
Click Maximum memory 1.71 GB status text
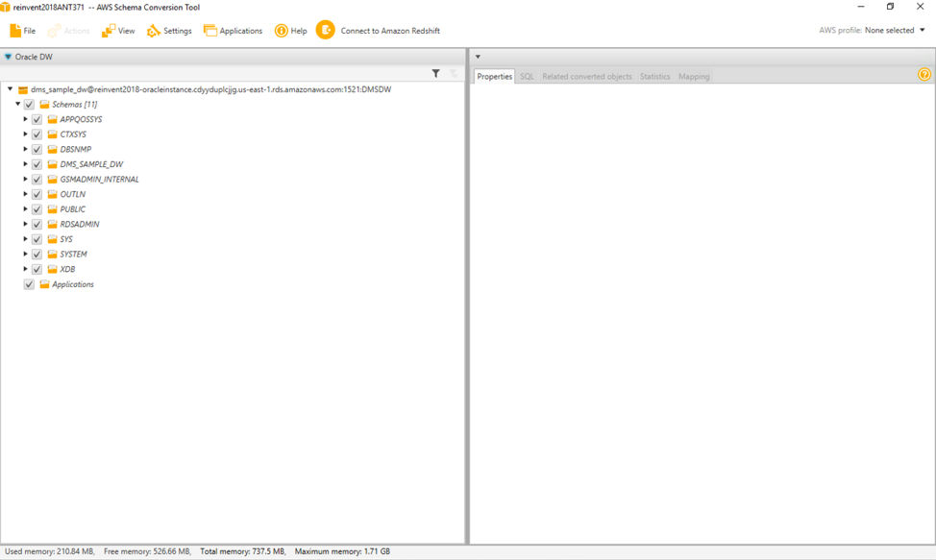click(342, 551)
